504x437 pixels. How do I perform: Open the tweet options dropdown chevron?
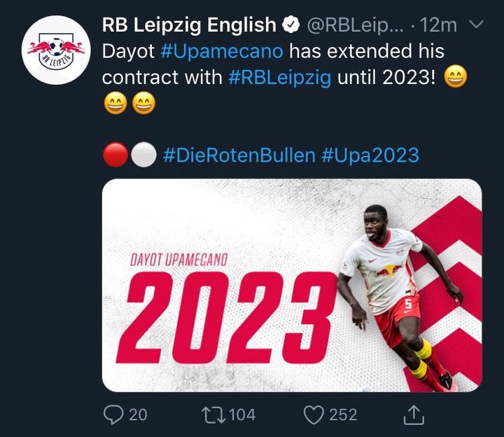477,24
